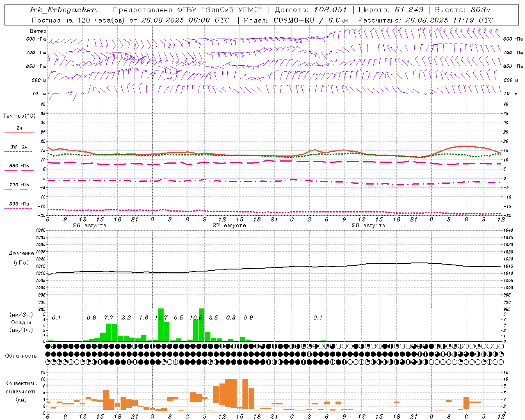Click the Td 2м dew point legend entry

19,147
